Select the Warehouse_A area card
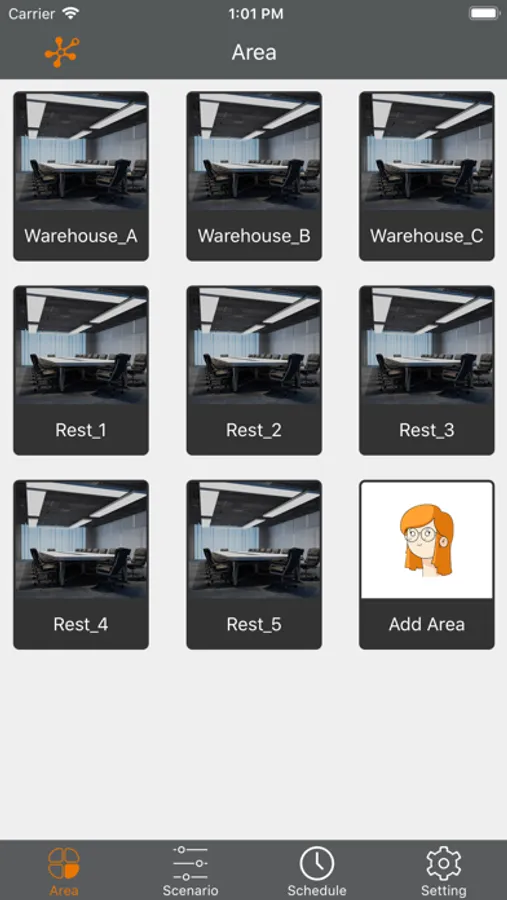Screen dimensions: 507x900 (81, 176)
